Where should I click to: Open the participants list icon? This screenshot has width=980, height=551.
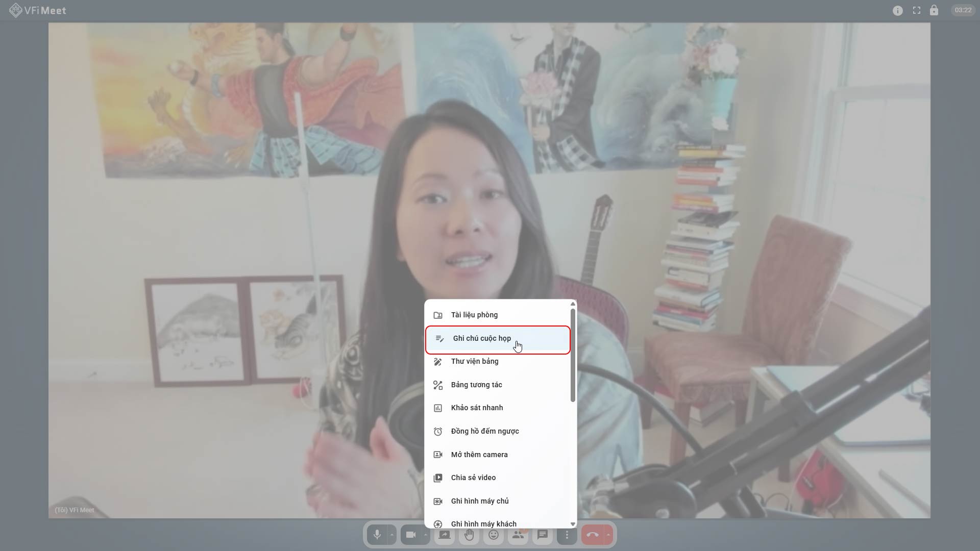[518, 535]
